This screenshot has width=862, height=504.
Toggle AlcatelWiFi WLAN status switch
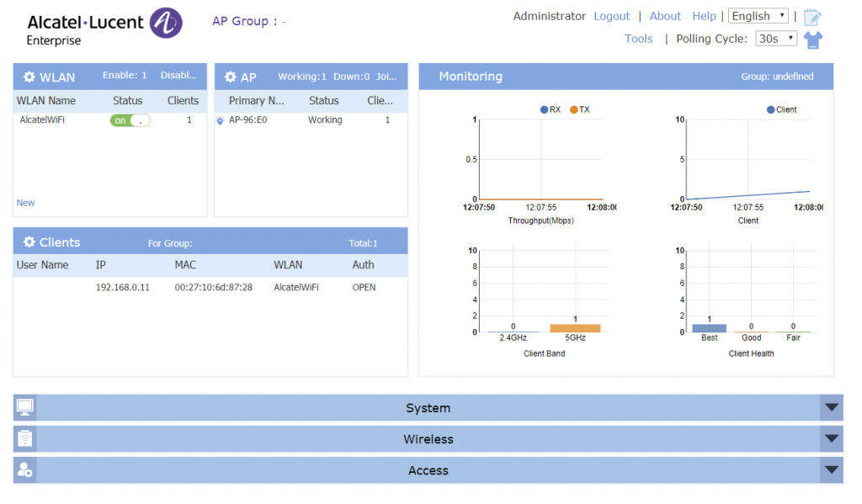[x=130, y=120]
